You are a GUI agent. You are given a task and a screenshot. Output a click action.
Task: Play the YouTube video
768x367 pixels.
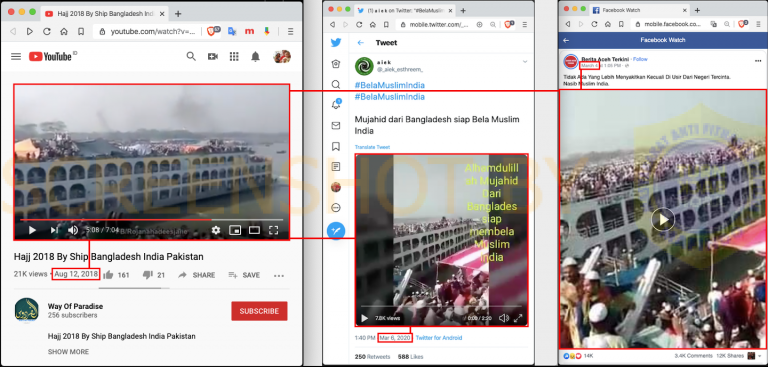tap(32, 230)
